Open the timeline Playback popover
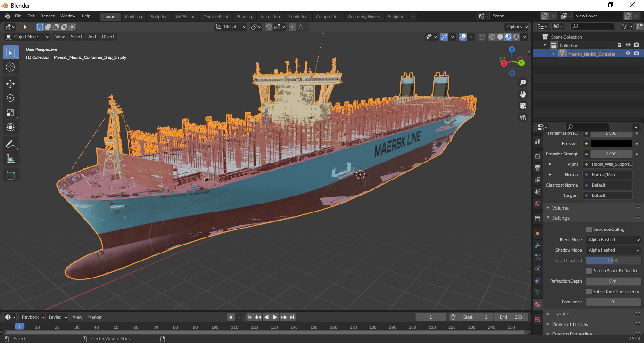 33,317
